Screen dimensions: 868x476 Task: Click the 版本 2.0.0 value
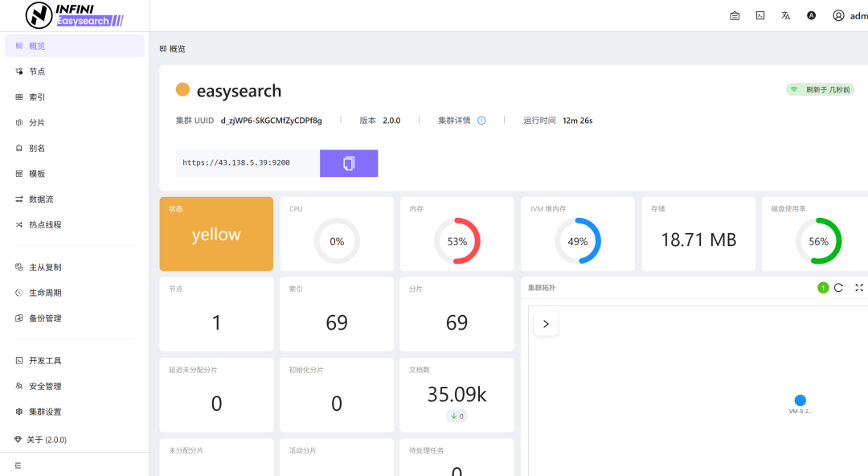(x=391, y=121)
